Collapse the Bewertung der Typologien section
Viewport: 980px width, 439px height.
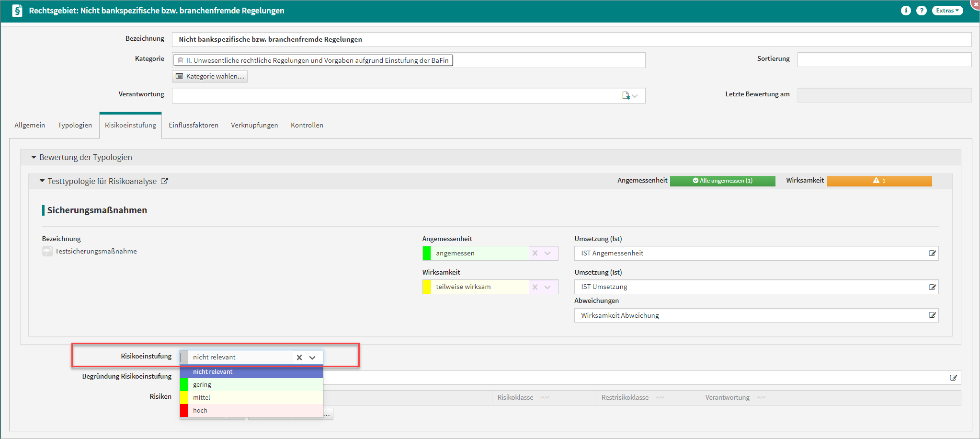coord(34,157)
